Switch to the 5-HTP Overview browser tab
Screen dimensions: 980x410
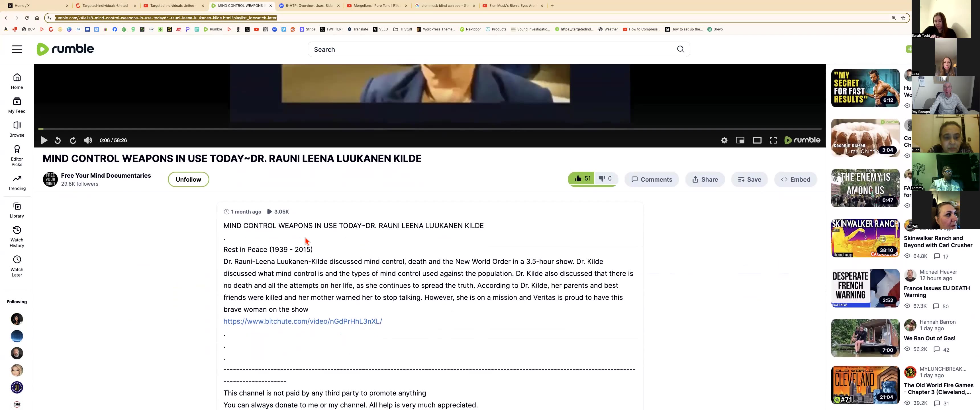click(309, 6)
